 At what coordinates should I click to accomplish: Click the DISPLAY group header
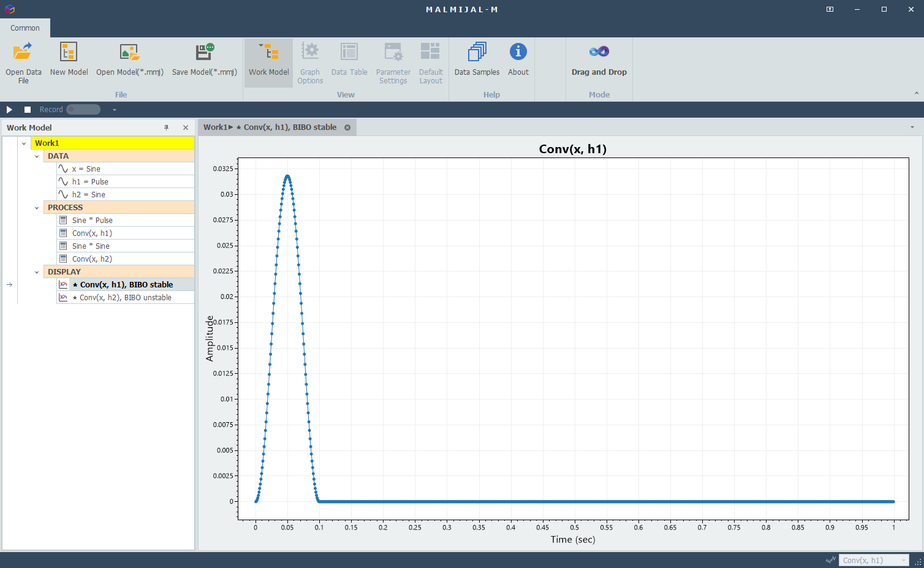click(119, 272)
